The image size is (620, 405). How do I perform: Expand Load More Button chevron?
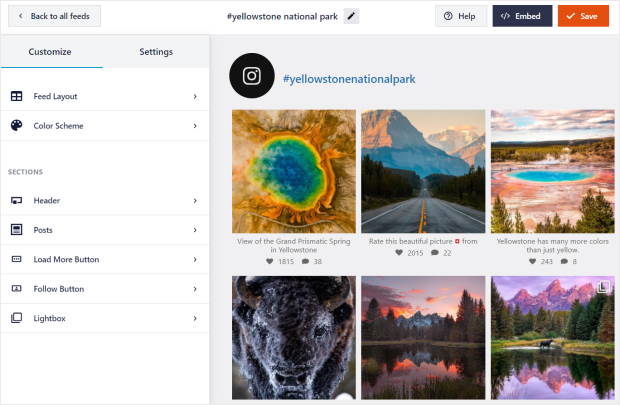pyautogui.click(x=195, y=259)
